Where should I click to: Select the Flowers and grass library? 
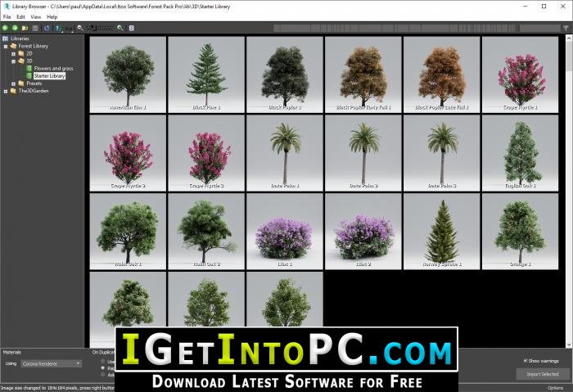click(53, 68)
